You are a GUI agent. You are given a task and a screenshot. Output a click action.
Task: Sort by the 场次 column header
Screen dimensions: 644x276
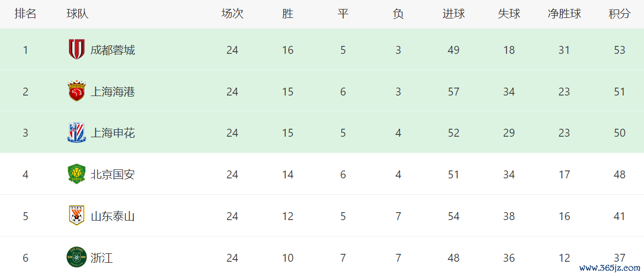point(232,14)
